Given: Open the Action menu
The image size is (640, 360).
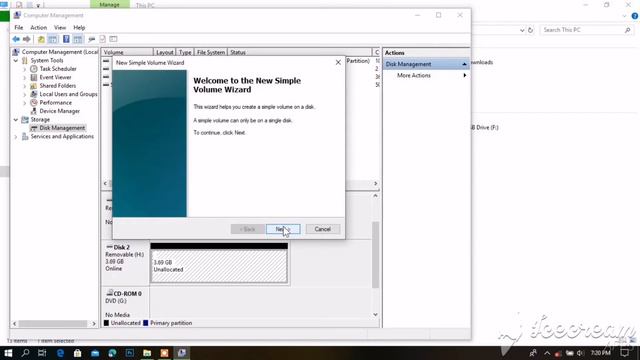Looking at the screenshot, I should coord(38,27).
